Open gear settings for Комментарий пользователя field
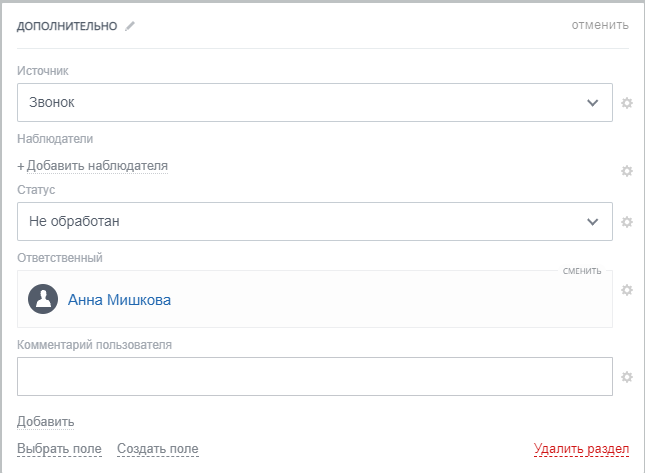 pyautogui.click(x=627, y=377)
